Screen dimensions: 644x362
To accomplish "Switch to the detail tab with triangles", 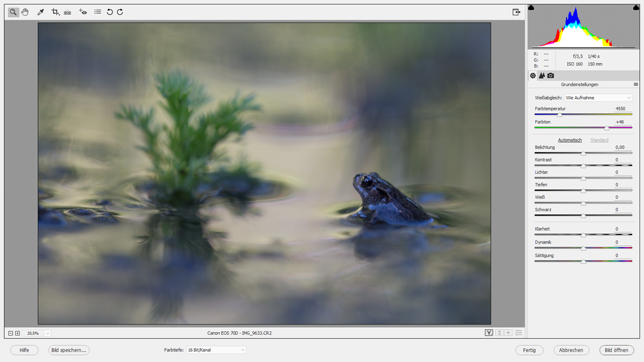I will tap(542, 76).
